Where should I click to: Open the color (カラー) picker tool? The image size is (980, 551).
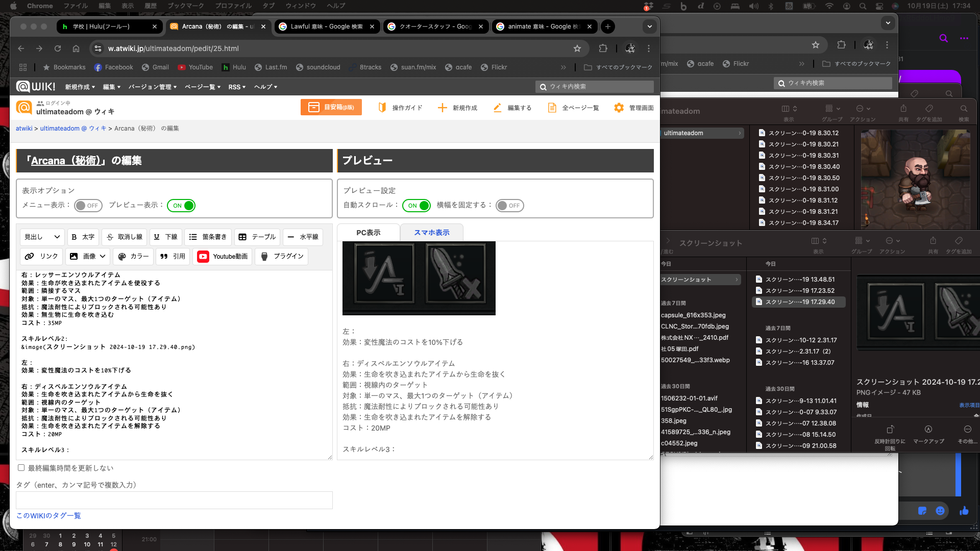click(133, 256)
